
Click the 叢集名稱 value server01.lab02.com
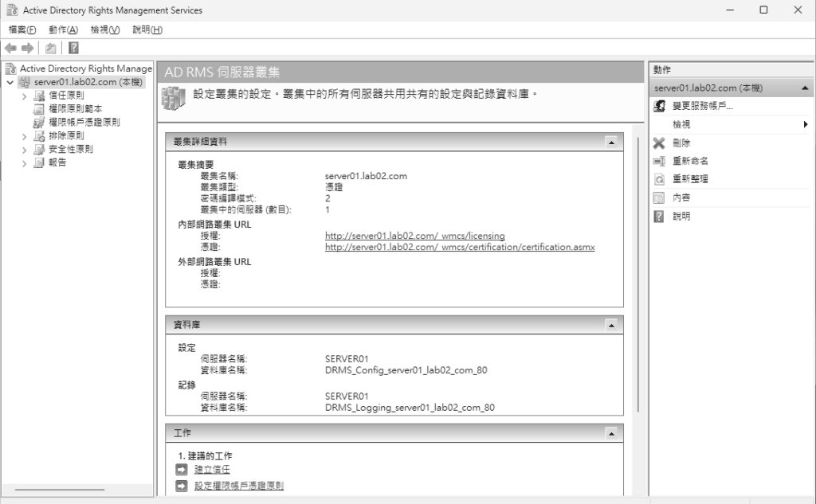point(366,176)
